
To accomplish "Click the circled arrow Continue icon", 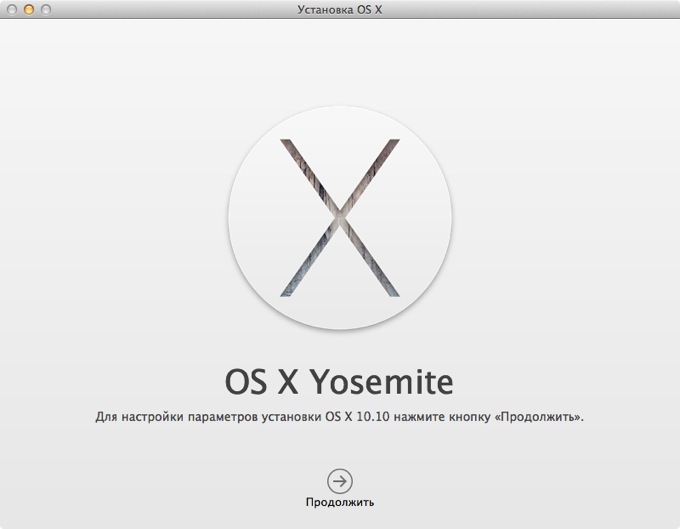I will pos(340,481).
